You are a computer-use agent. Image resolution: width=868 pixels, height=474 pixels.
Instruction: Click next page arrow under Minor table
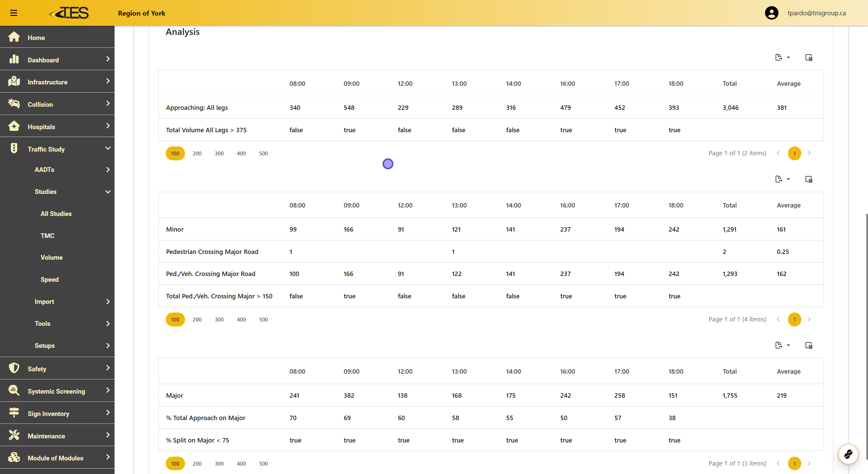pyautogui.click(x=809, y=319)
